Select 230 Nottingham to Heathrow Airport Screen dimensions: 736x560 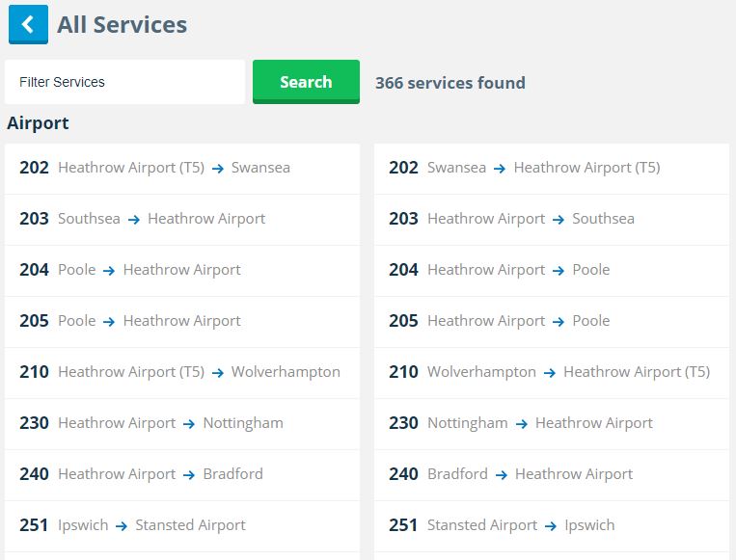551,423
